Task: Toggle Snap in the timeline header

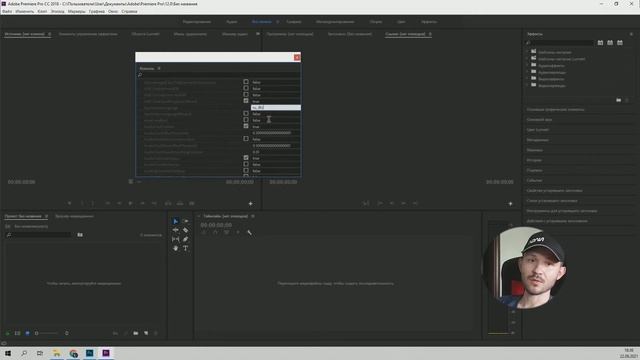Action: pyautogui.click(x=215, y=233)
